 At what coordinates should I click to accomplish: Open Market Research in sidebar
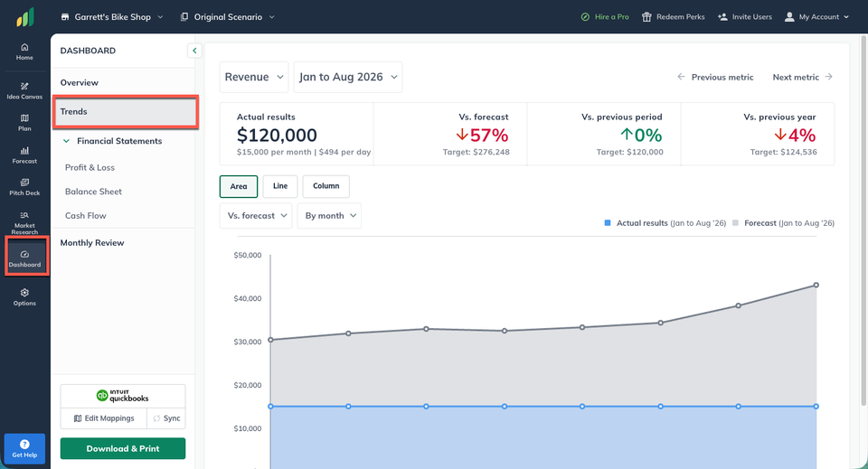click(x=24, y=222)
